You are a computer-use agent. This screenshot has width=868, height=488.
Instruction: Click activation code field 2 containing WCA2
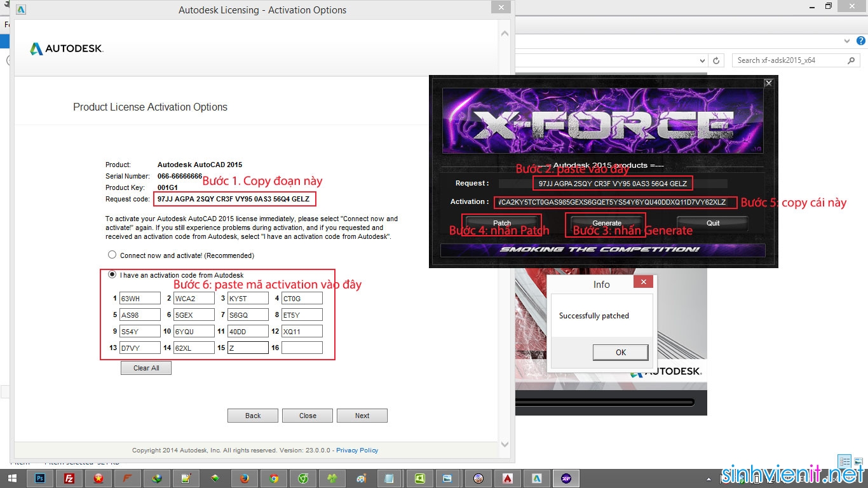194,299
